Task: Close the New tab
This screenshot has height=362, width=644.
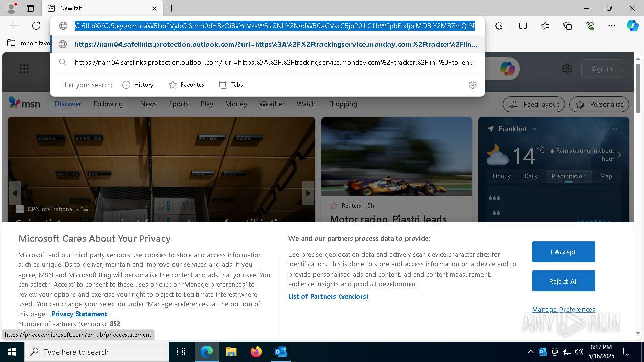Action: pos(154,8)
